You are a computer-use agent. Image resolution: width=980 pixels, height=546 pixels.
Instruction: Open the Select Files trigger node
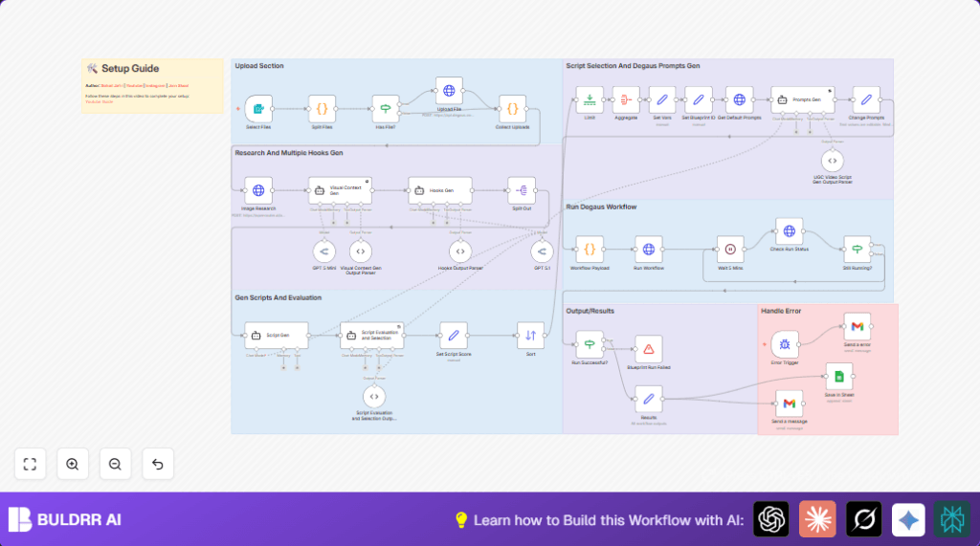[x=257, y=108]
